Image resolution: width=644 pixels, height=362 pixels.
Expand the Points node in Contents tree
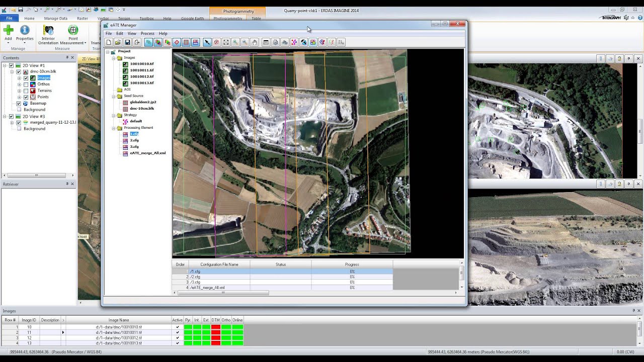[x=19, y=97]
